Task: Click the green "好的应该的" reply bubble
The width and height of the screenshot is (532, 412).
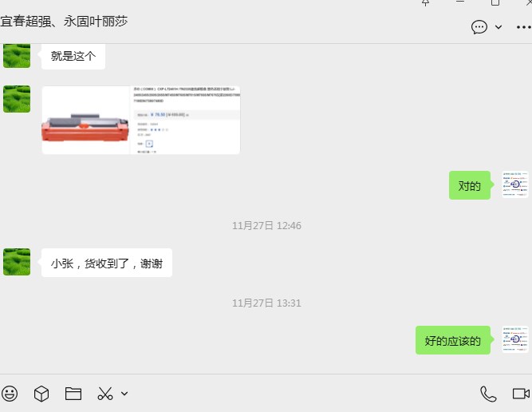Action: [453, 340]
